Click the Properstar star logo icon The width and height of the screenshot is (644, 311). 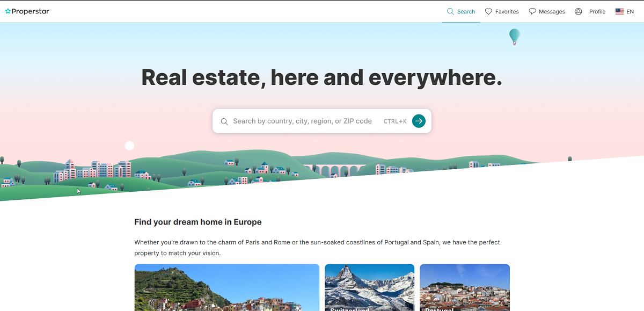[x=8, y=11]
